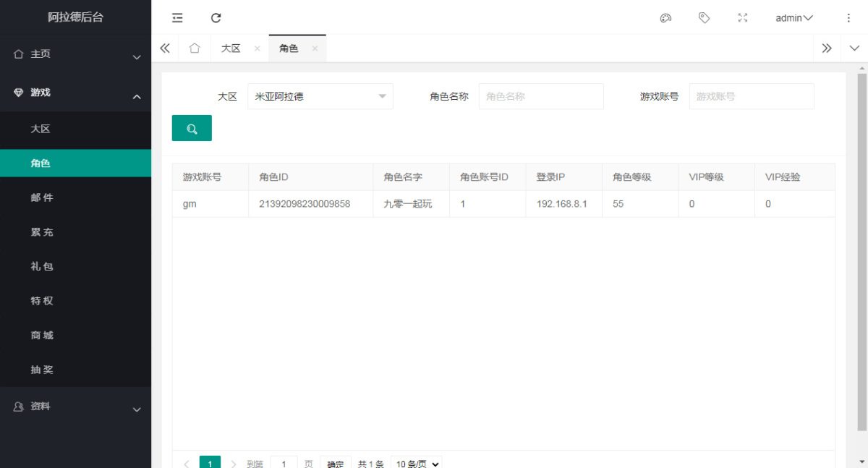The width and height of the screenshot is (868, 468).
Task: Open 邮件 in the sidebar
Action: tap(75, 197)
